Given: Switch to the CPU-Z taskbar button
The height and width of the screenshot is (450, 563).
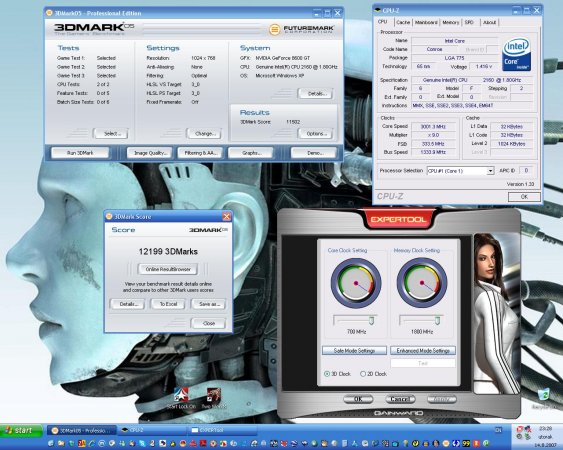Looking at the screenshot, I should (x=152, y=430).
